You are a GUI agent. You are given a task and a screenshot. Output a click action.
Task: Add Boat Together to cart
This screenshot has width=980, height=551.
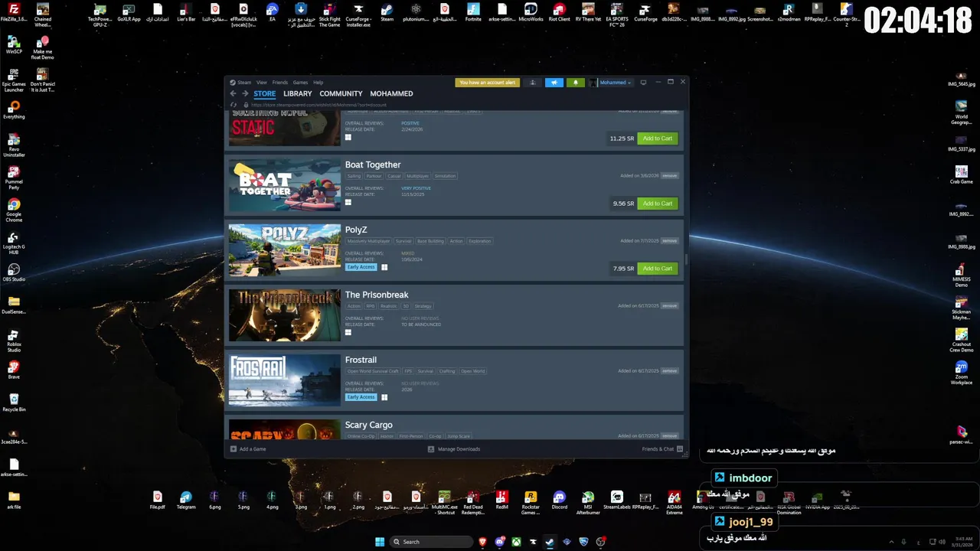pos(658,204)
